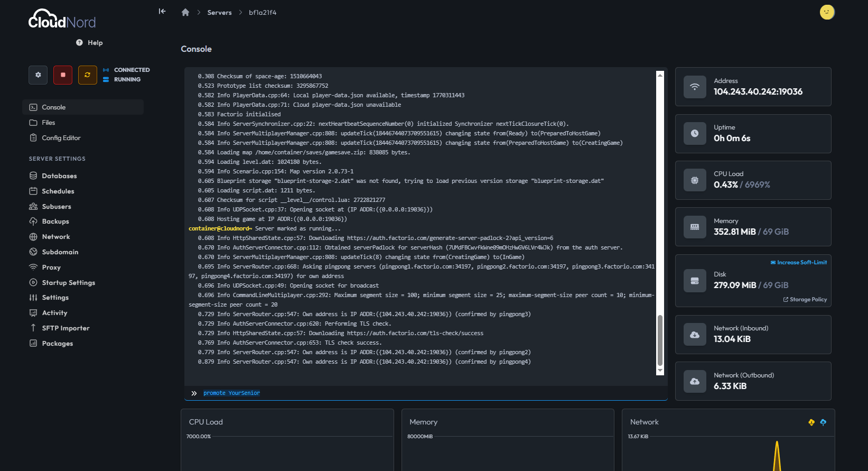Collapse the sidebar with the arrow icon

[162, 11]
